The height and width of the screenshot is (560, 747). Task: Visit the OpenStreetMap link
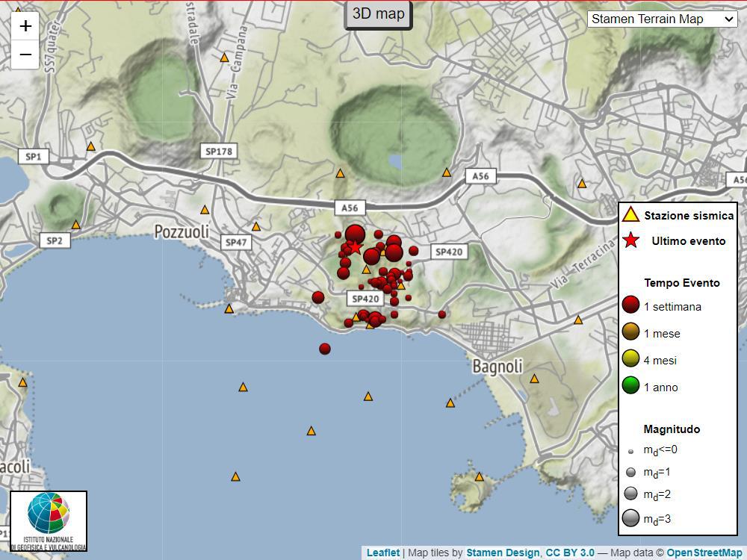(704, 553)
